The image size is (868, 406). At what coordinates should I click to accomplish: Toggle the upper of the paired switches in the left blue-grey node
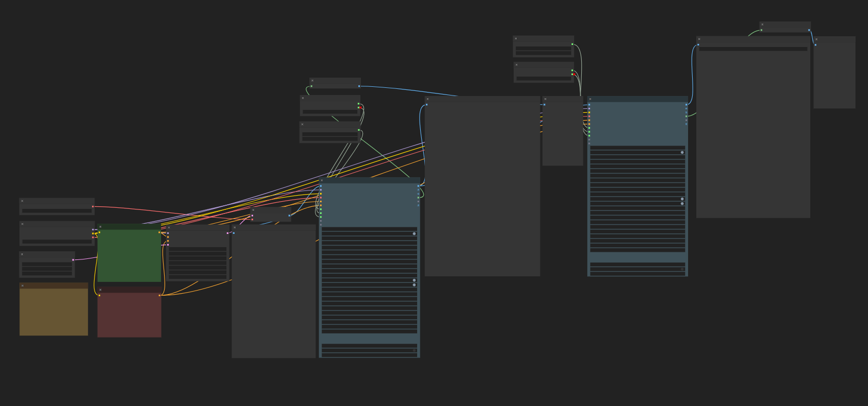tap(414, 280)
